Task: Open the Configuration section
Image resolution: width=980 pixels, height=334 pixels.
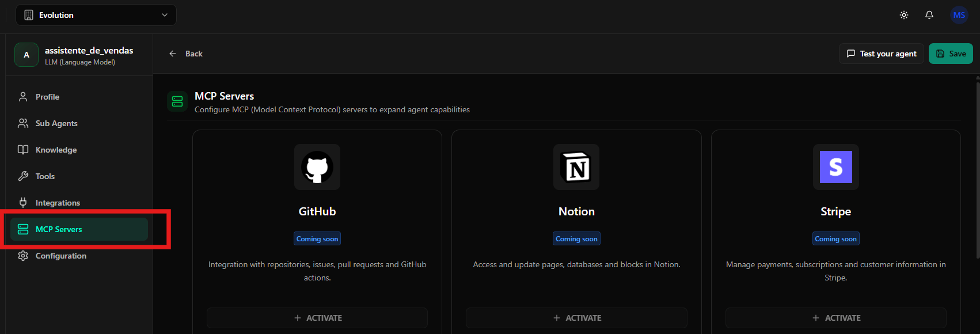Action: 79,256
